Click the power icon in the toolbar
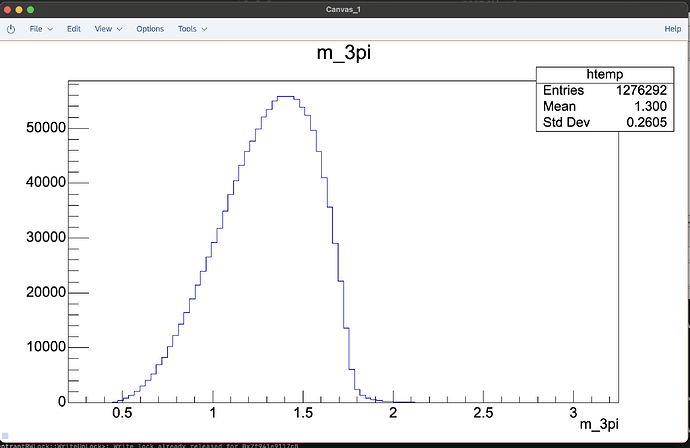690x448 pixels. [x=11, y=29]
